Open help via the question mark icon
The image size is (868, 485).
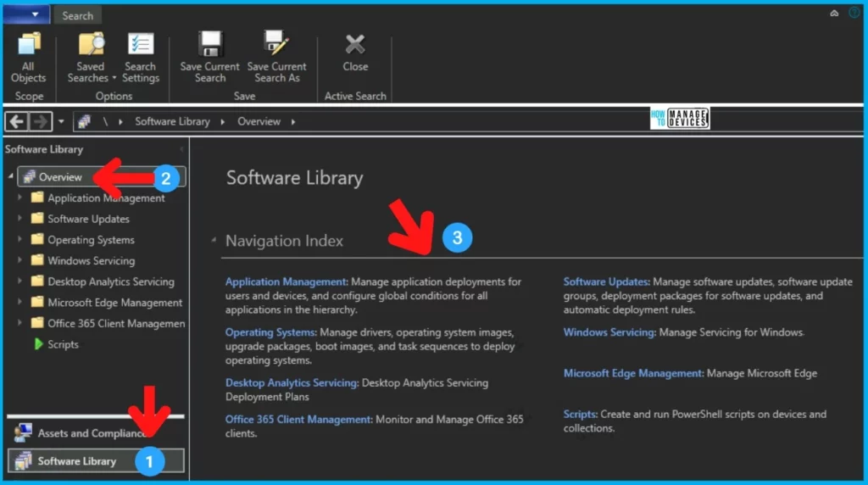(x=854, y=13)
